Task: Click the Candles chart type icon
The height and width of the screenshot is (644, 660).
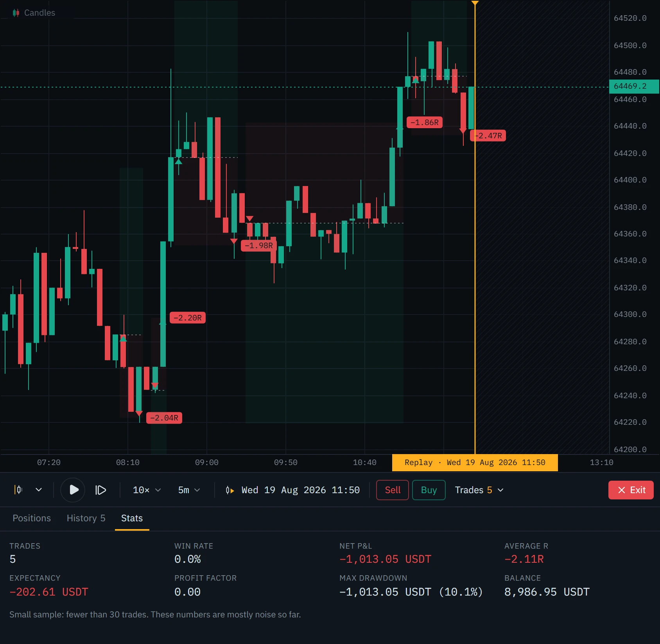Action: (x=16, y=13)
